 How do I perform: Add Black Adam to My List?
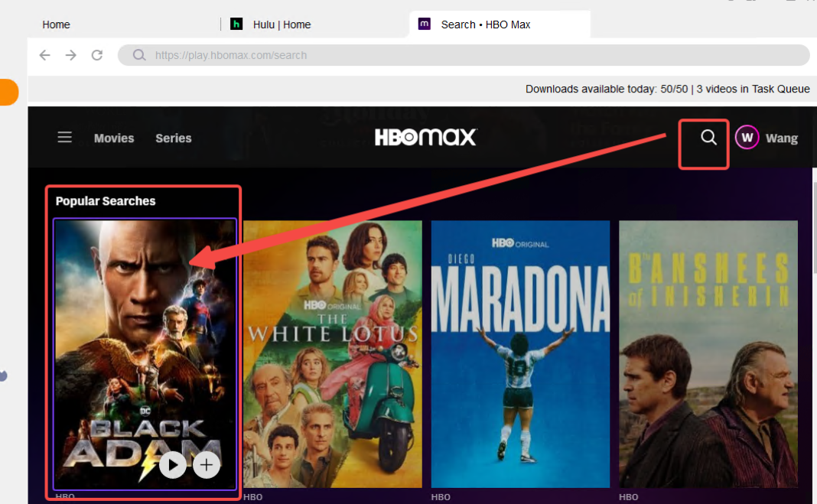pyautogui.click(x=207, y=464)
